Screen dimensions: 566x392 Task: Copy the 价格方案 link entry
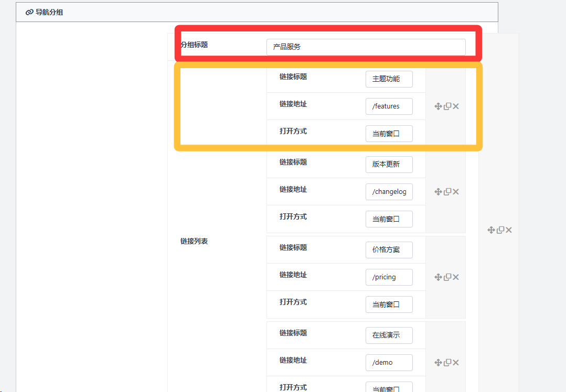coord(447,277)
